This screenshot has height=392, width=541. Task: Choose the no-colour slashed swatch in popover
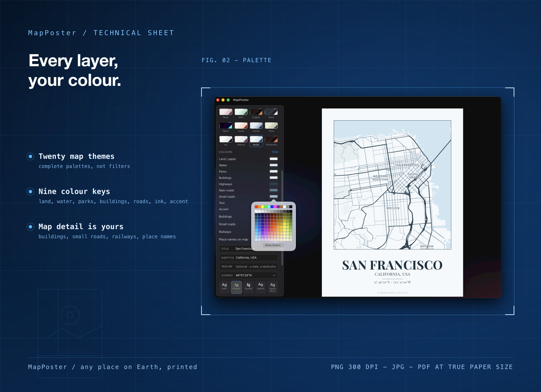256,212
